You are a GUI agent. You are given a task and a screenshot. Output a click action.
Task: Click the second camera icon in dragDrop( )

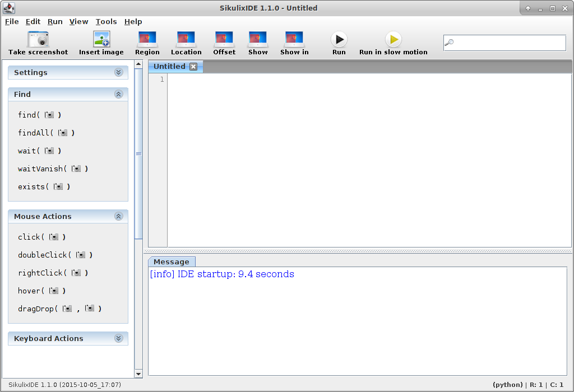pyautogui.click(x=90, y=309)
